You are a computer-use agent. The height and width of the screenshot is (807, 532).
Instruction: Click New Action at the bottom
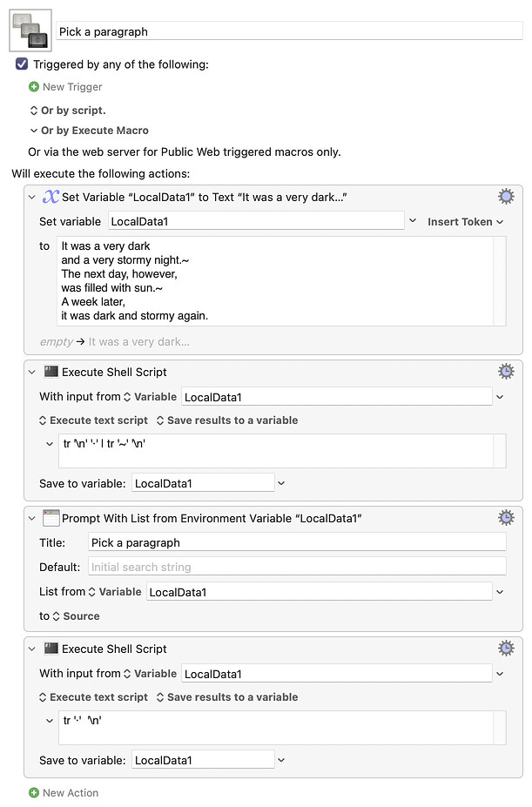65,793
